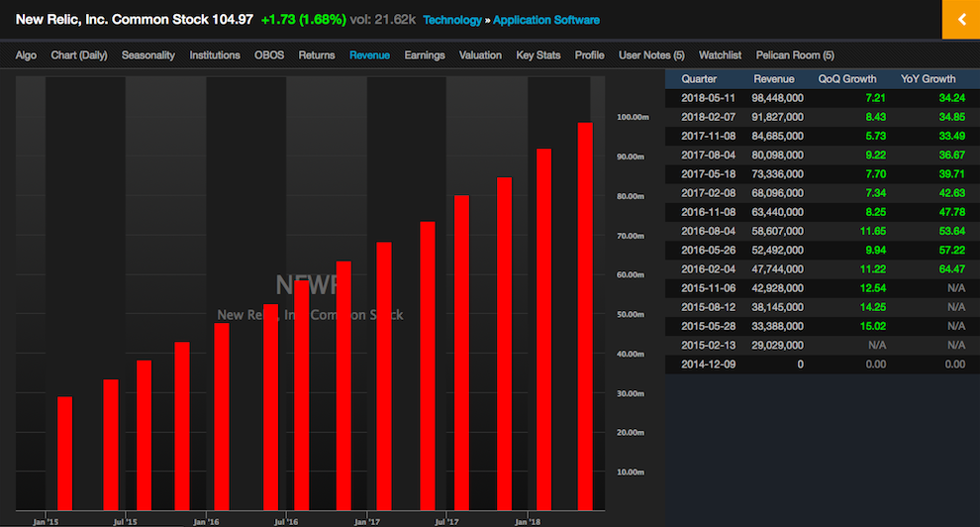Go to the Institutions tab
Screen dimensions: 980x527
(x=215, y=55)
